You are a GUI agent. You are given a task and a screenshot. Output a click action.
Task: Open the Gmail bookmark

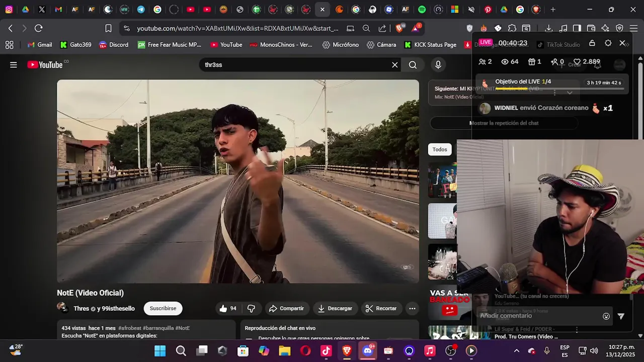pos(40,45)
